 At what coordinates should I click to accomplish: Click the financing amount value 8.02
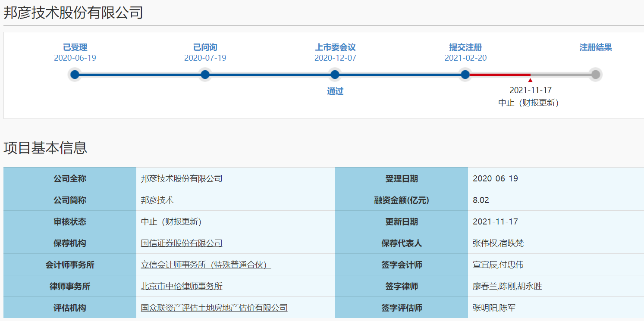[481, 200]
